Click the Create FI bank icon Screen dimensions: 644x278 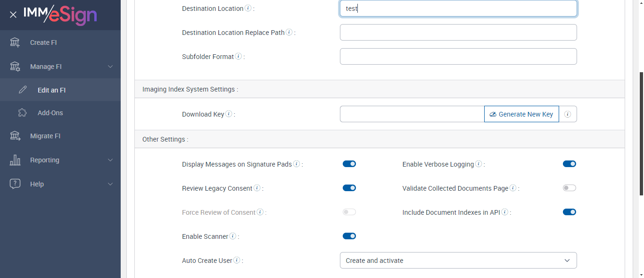point(15,42)
